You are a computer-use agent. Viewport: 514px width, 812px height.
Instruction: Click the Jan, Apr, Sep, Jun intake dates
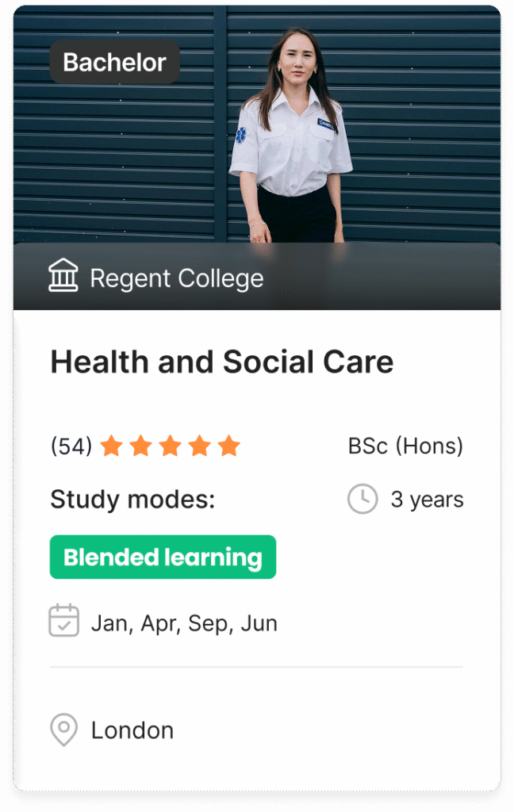click(x=184, y=623)
